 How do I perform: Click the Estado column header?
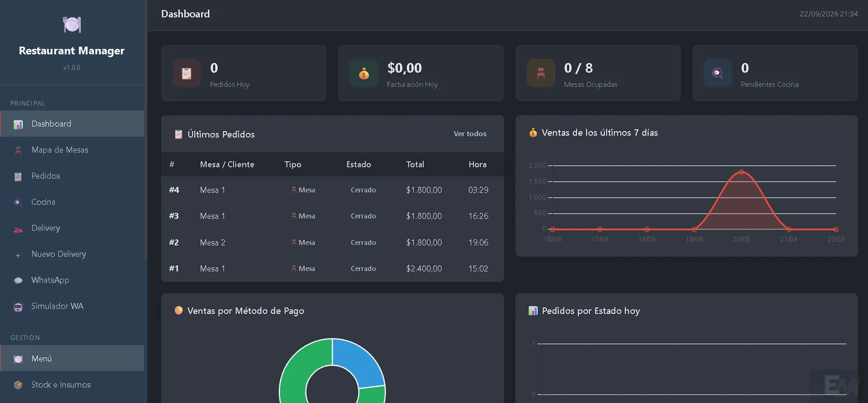[x=359, y=165]
